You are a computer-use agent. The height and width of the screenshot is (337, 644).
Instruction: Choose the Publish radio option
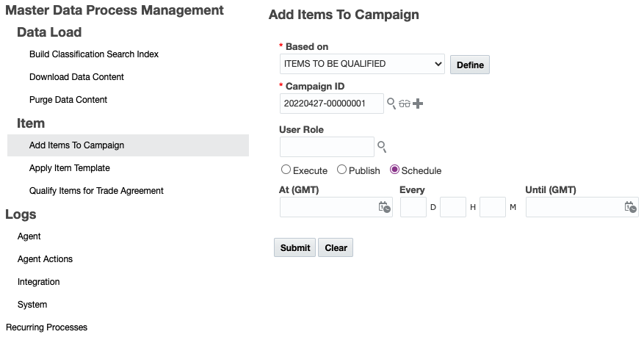tap(341, 170)
